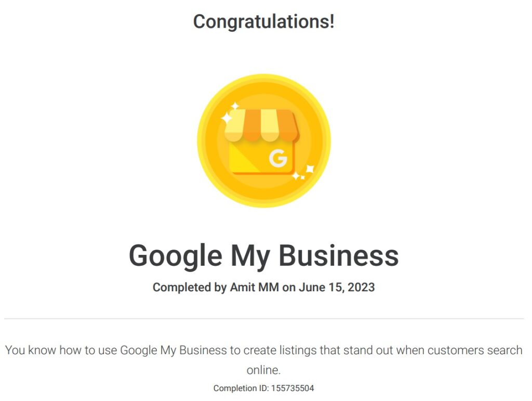Click the "Completion ID:" label
This screenshot has width=532, height=401.
point(241,388)
